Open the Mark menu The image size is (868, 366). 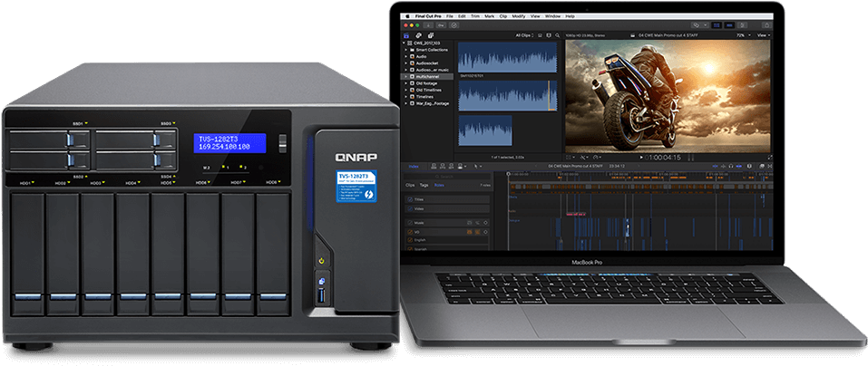point(490,16)
